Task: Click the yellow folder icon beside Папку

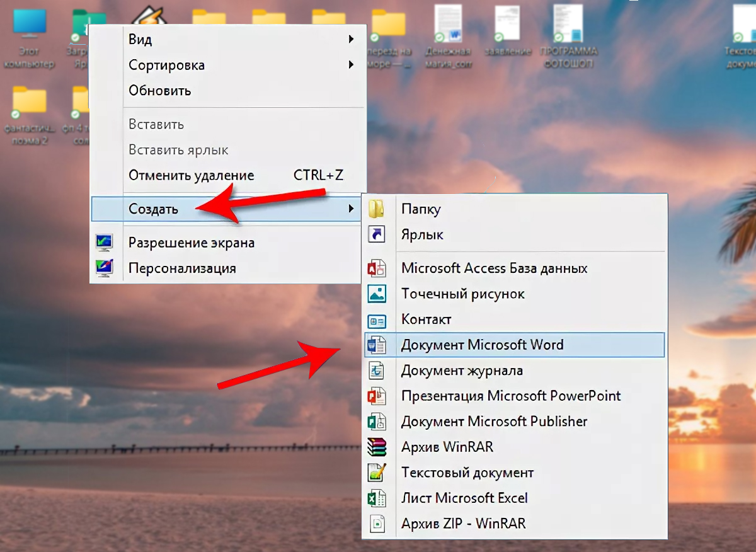Action: [x=377, y=209]
